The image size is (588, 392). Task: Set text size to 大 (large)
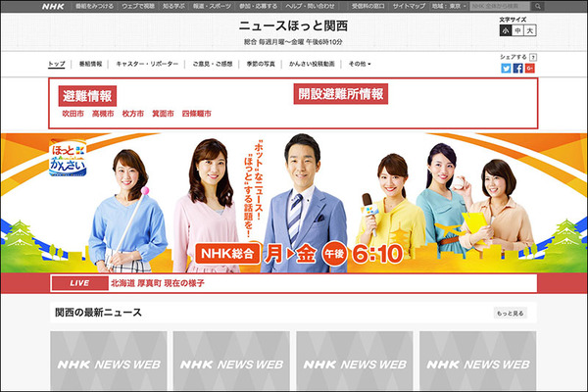tap(531, 30)
